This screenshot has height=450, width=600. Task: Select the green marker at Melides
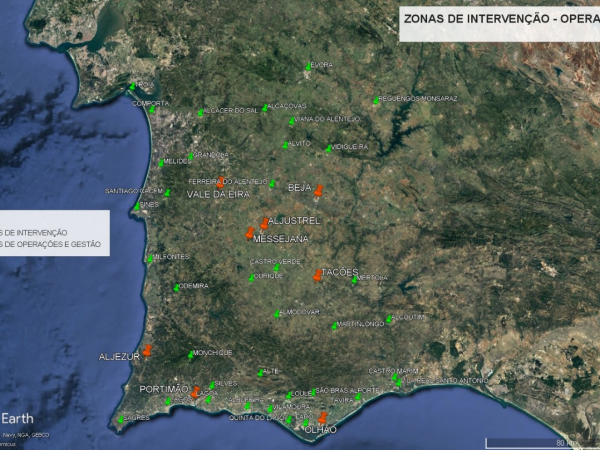pos(161,163)
